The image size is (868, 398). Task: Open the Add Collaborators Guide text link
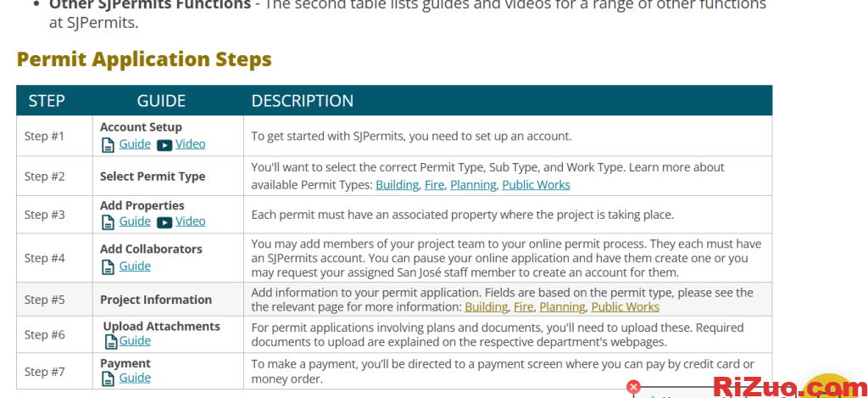(x=135, y=266)
